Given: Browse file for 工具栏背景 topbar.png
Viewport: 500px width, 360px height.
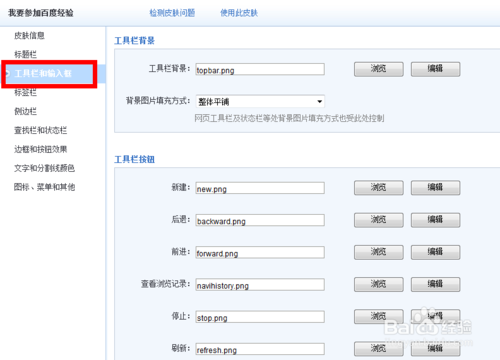Looking at the screenshot, I should point(379,69).
